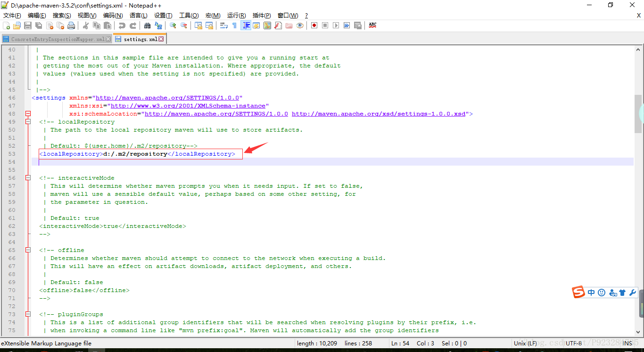Click the Paste toolbar icon
This screenshot has height=352, width=644.
(107, 25)
